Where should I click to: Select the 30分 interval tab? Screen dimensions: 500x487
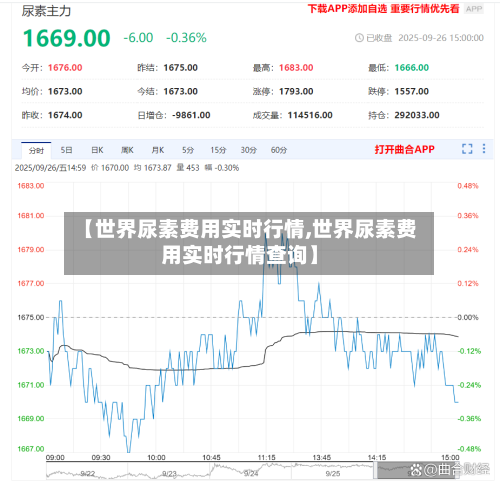click(249, 150)
